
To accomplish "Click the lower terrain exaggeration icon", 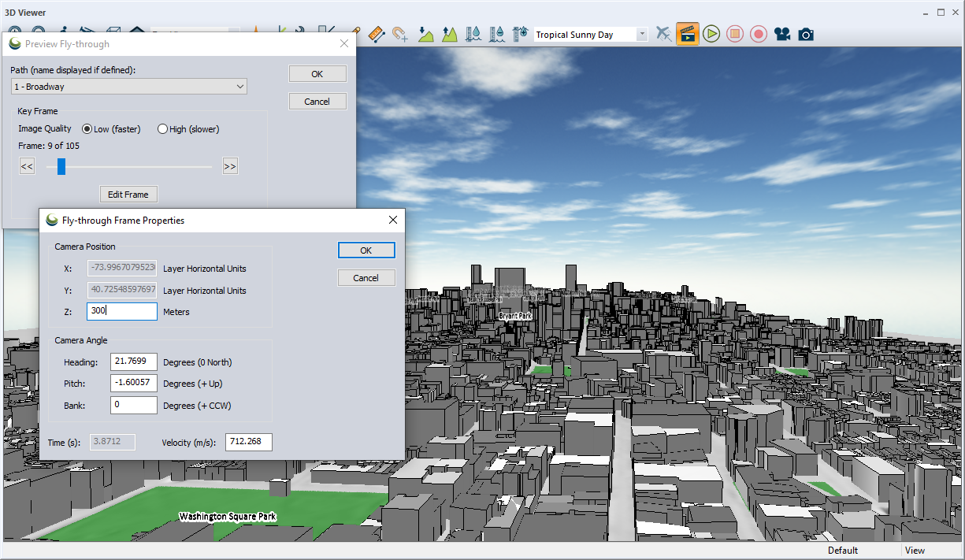I will pos(425,34).
